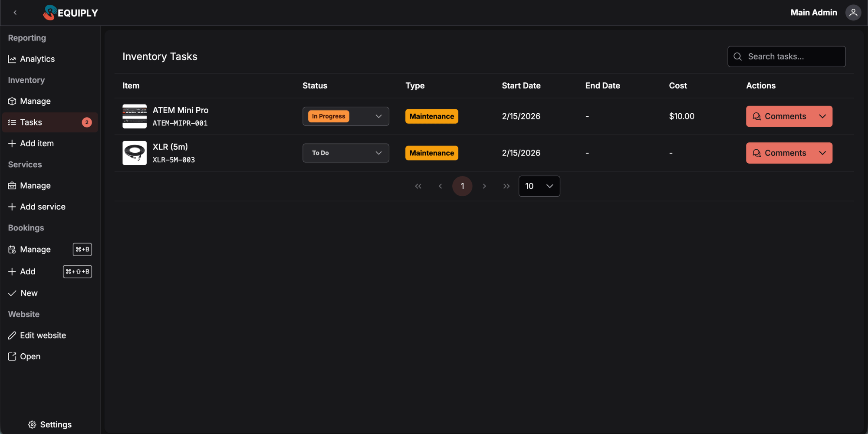
Task: Click the Tasks list icon
Action: pyautogui.click(x=12, y=122)
